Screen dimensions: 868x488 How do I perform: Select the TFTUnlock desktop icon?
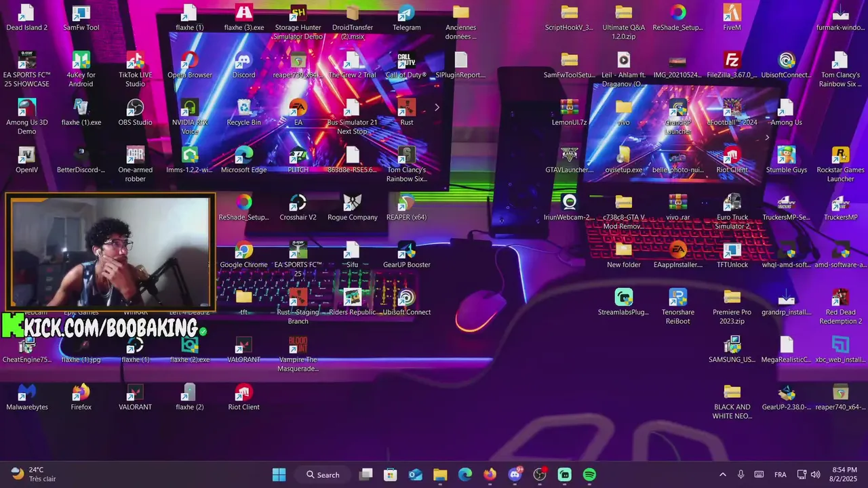(732, 256)
